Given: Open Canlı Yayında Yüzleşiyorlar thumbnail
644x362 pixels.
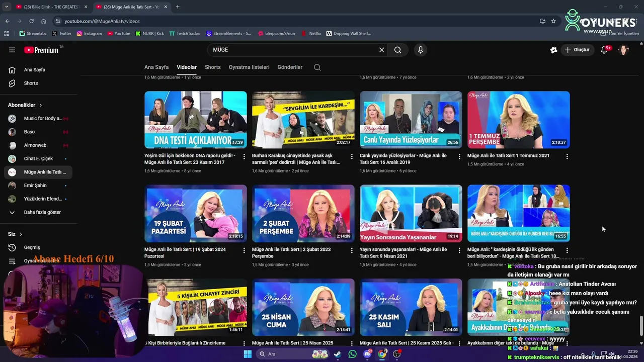Looking at the screenshot, I should click(x=411, y=120).
